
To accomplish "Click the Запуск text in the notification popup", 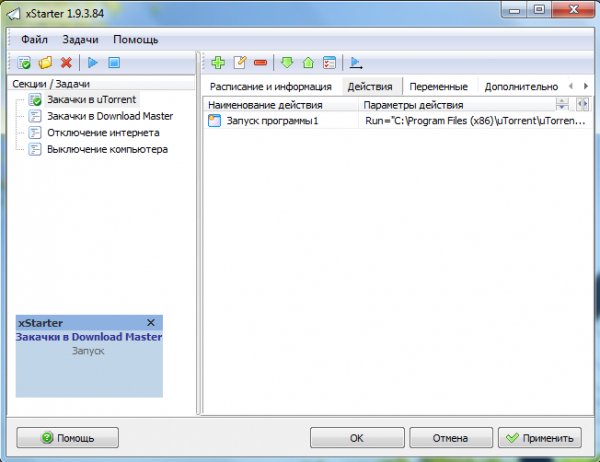I will click(x=88, y=351).
